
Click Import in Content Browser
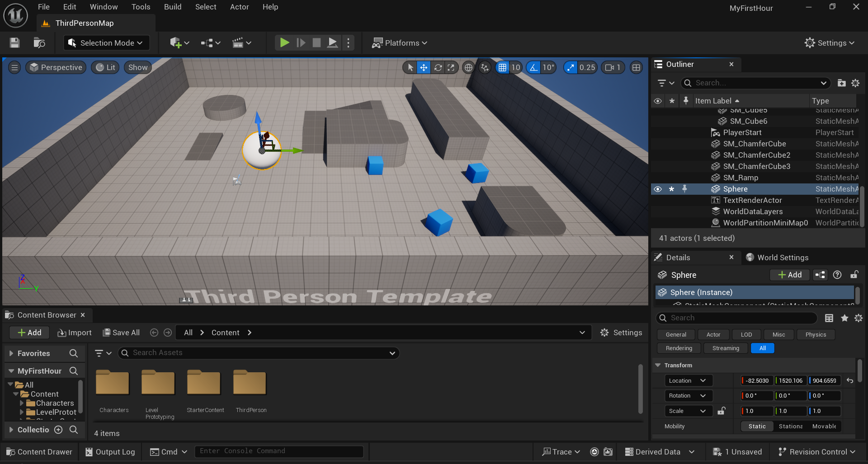(x=75, y=333)
